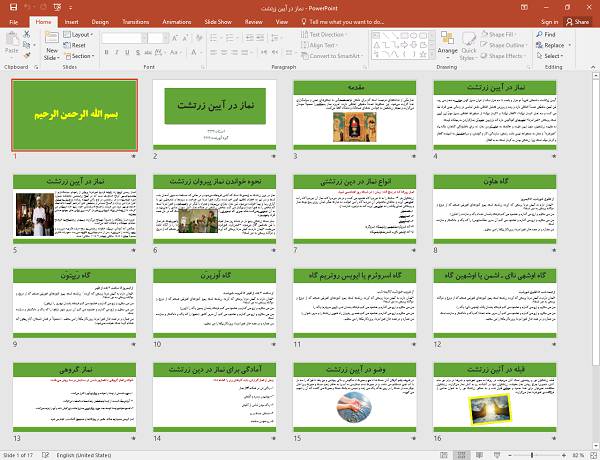The height and width of the screenshot is (460, 600).
Task: Expand the Replace dropdown arrow
Action: tap(570, 45)
